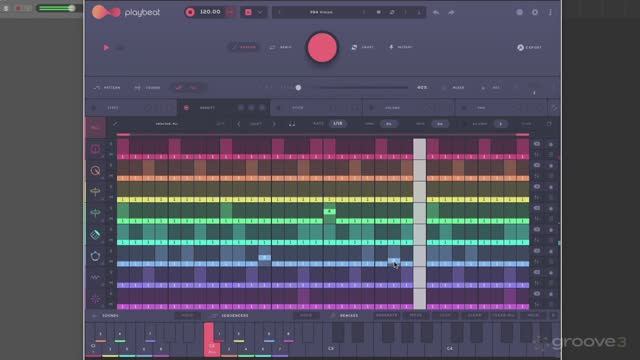
Task: Click the raised green step in hi-hat row
Action: point(330,211)
